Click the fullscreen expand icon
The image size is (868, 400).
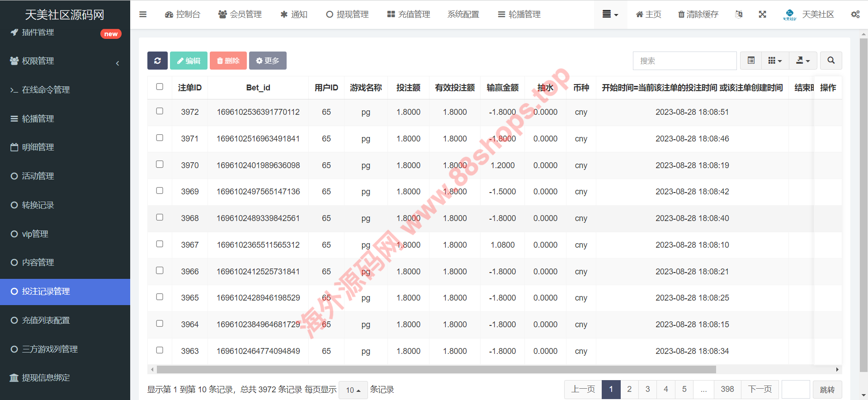[x=762, y=14]
